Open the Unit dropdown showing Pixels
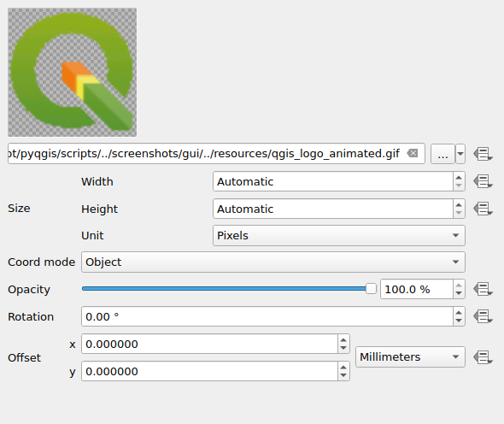 (x=339, y=236)
